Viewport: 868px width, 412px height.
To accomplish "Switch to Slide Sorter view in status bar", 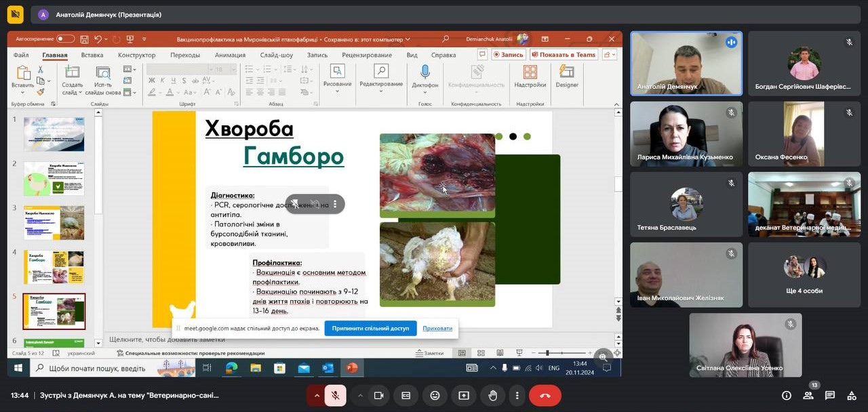I will pyautogui.click(x=481, y=353).
